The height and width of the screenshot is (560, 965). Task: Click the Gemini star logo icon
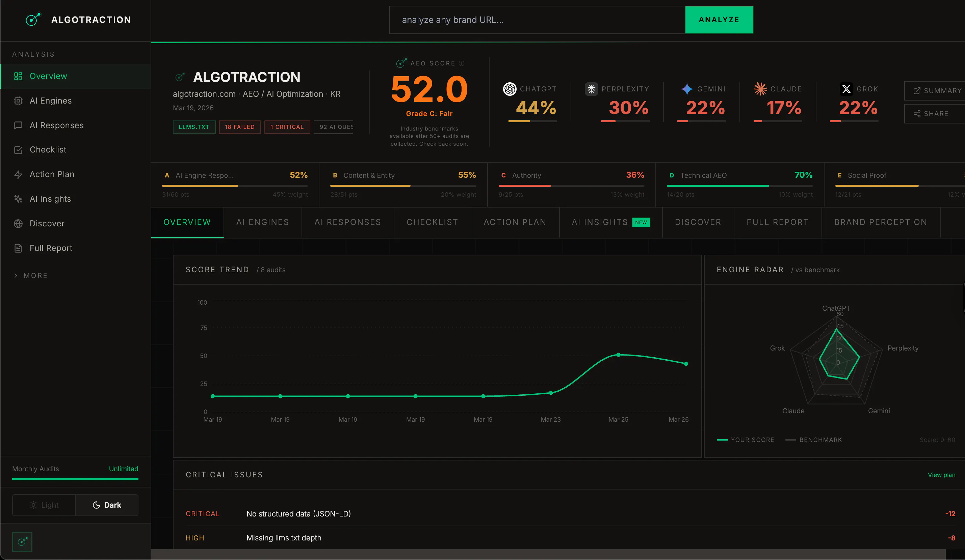click(x=687, y=89)
